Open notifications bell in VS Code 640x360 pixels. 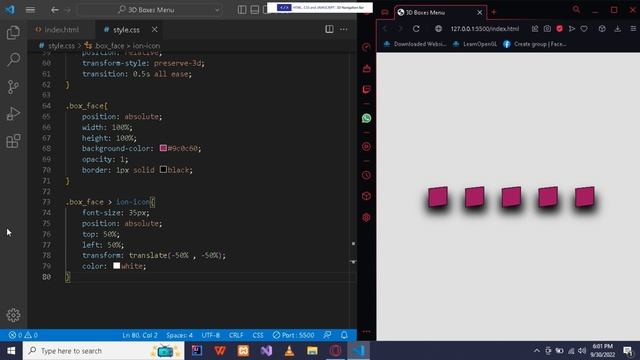344,335
